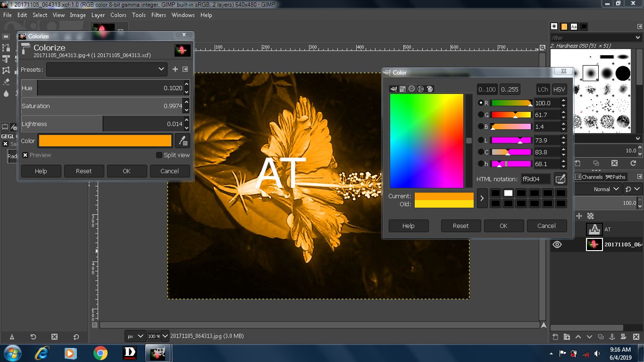Open the Filters menu
644x362 pixels.
pyautogui.click(x=159, y=15)
